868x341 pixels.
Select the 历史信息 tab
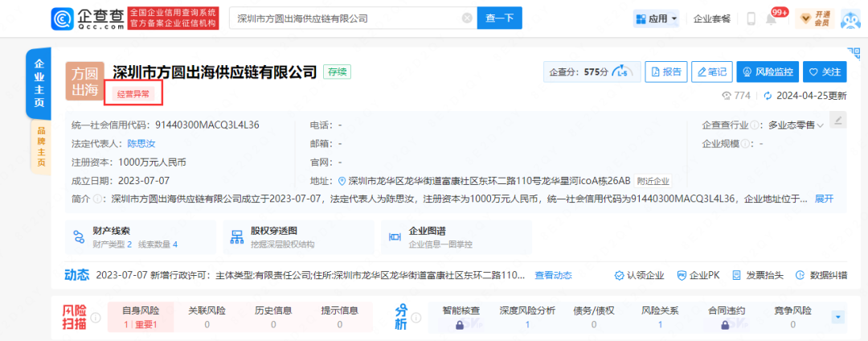pos(273,317)
